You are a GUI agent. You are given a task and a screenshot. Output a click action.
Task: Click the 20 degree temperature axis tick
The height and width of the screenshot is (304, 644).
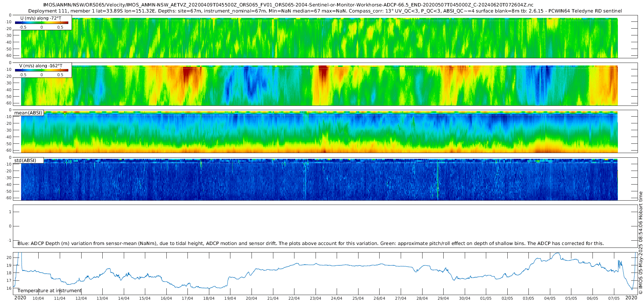tap(9, 258)
